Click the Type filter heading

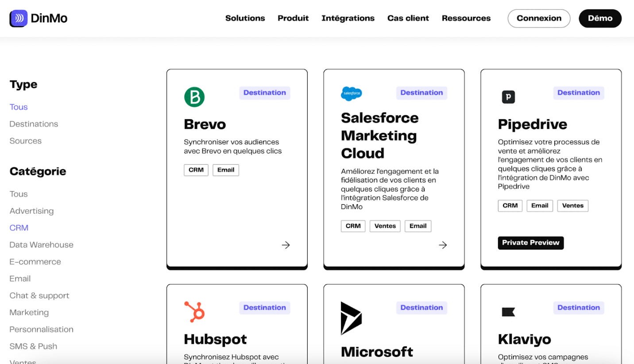[x=23, y=85]
